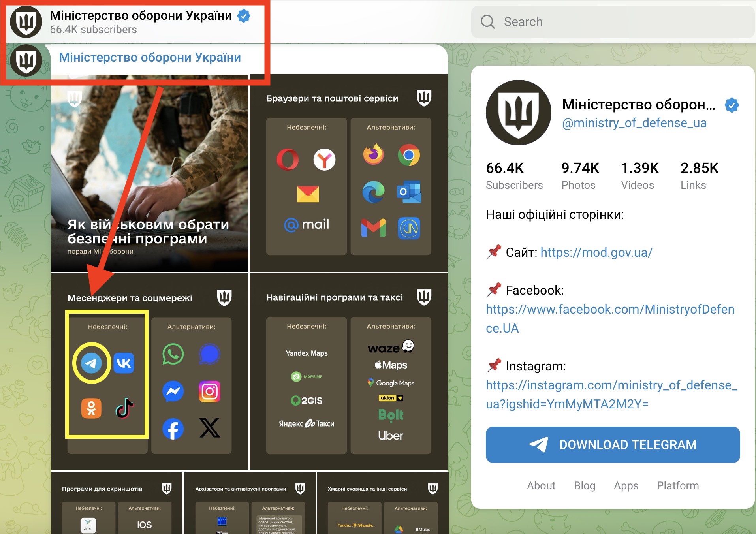Click the Uber logo
Screen dimensions: 756x534
(391, 436)
